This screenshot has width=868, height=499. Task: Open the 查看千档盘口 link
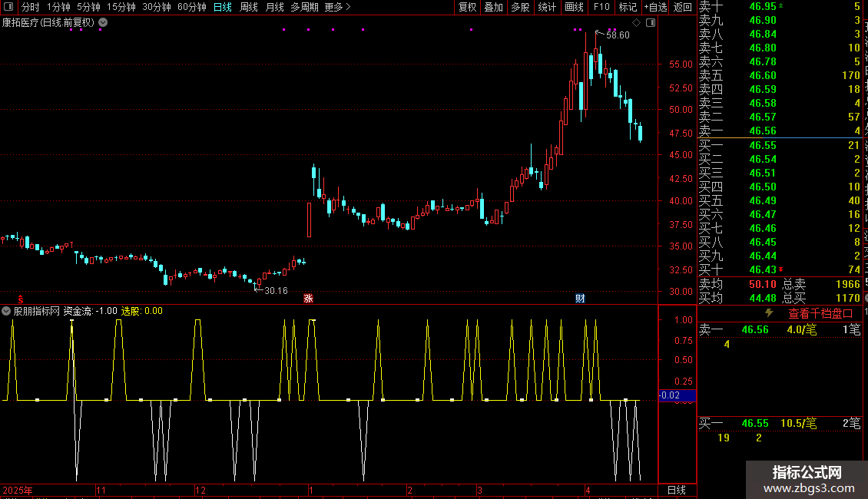coord(821,314)
